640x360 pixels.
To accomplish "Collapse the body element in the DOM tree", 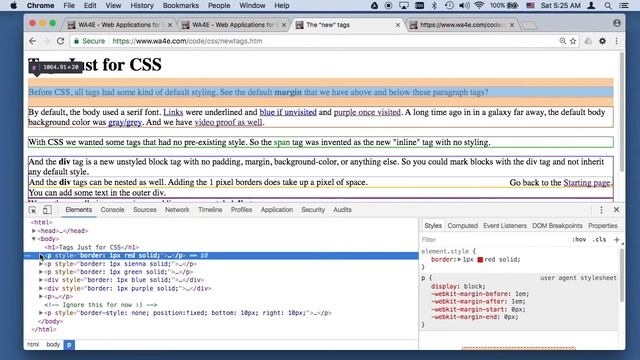I will click(x=34, y=239).
